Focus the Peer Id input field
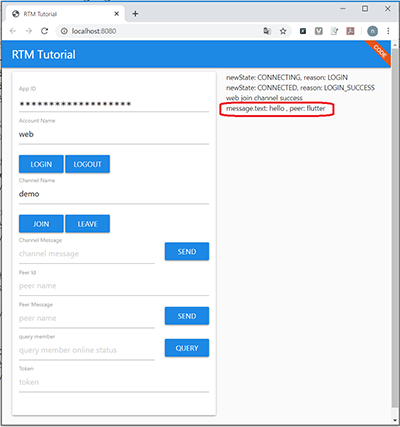This screenshot has width=400, height=427. point(114,286)
